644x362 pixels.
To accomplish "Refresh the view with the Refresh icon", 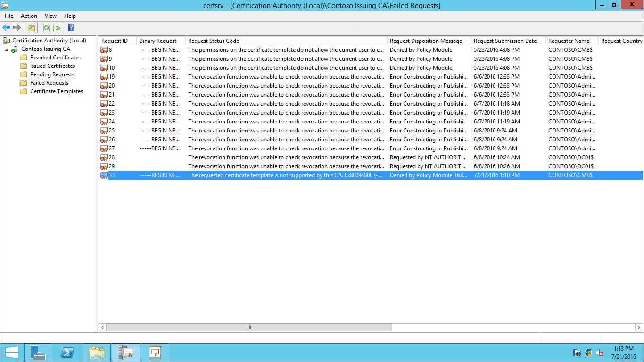I will 46,28.
